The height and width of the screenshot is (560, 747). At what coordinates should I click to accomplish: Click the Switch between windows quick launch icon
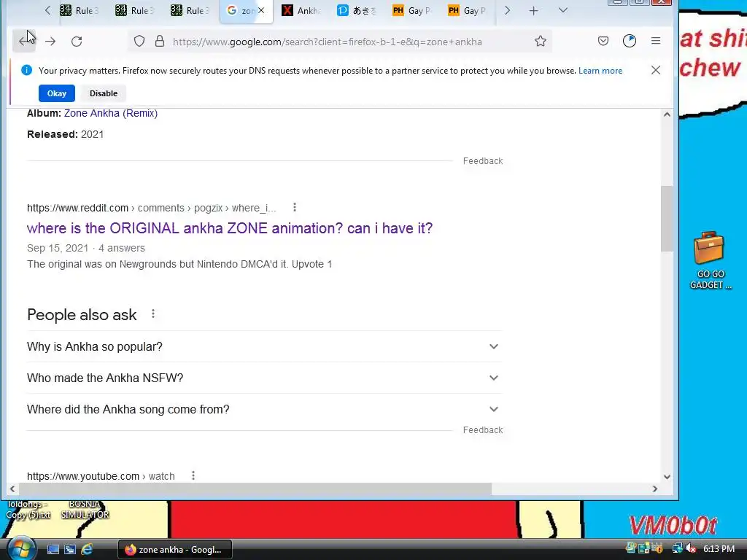click(x=69, y=550)
